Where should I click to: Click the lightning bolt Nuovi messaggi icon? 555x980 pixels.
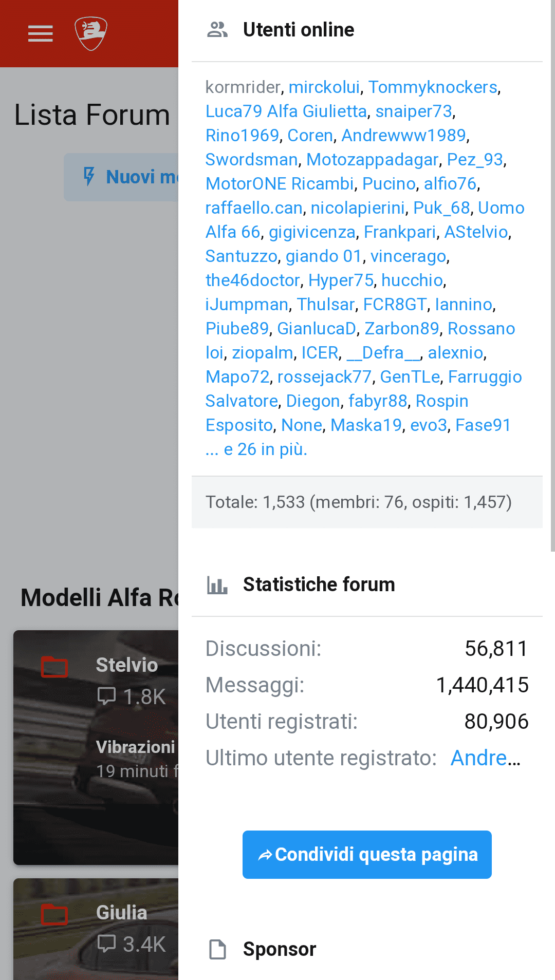[89, 176]
